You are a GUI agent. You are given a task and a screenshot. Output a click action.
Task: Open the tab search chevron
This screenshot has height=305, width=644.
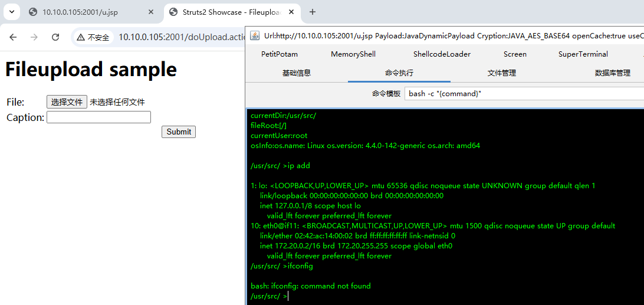[11, 12]
